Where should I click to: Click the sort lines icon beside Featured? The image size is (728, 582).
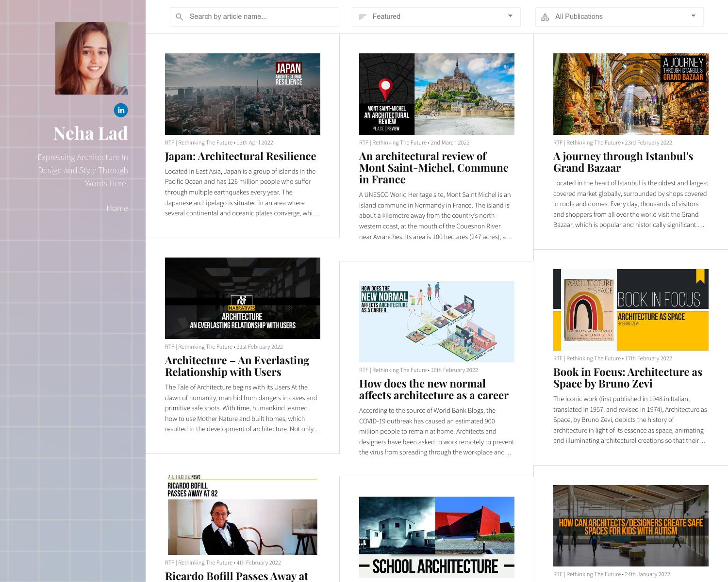tap(362, 17)
